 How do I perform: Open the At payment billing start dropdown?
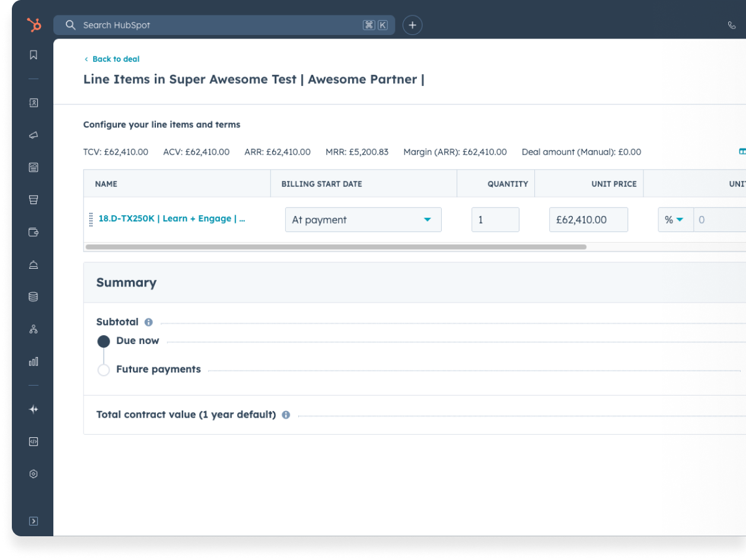click(x=364, y=219)
